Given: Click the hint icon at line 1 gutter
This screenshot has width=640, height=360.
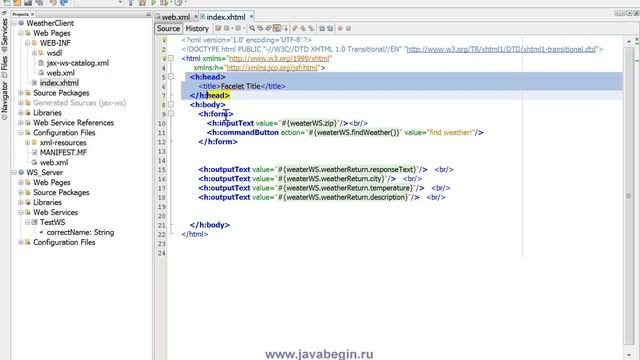Looking at the screenshot, I should pos(164,40).
